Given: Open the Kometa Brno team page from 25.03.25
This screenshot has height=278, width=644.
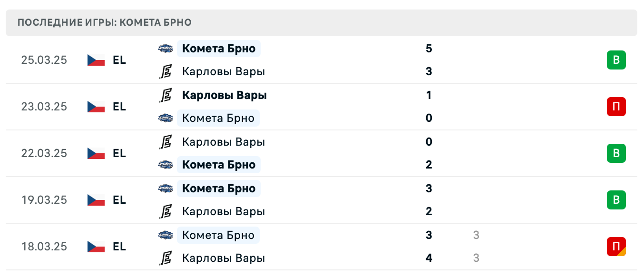Looking at the screenshot, I should pyautogui.click(x=219, y=48).
